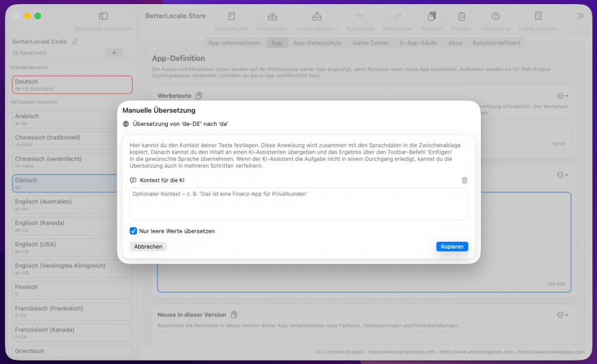Uncheck Nur leere Werte übersetzen checkbox

(x=134, y=231)
